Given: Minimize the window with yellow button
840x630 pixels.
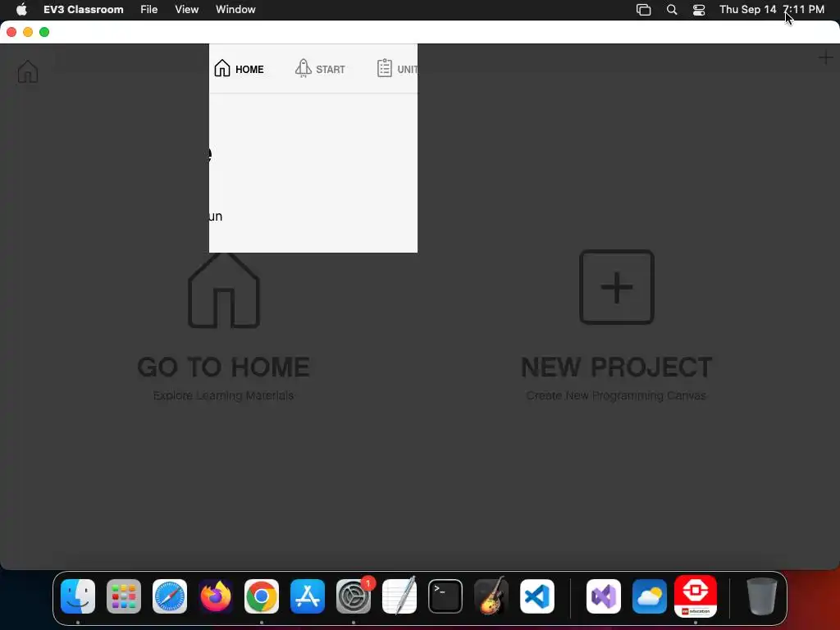Looking at the screenshot, I should coord(28,32).
